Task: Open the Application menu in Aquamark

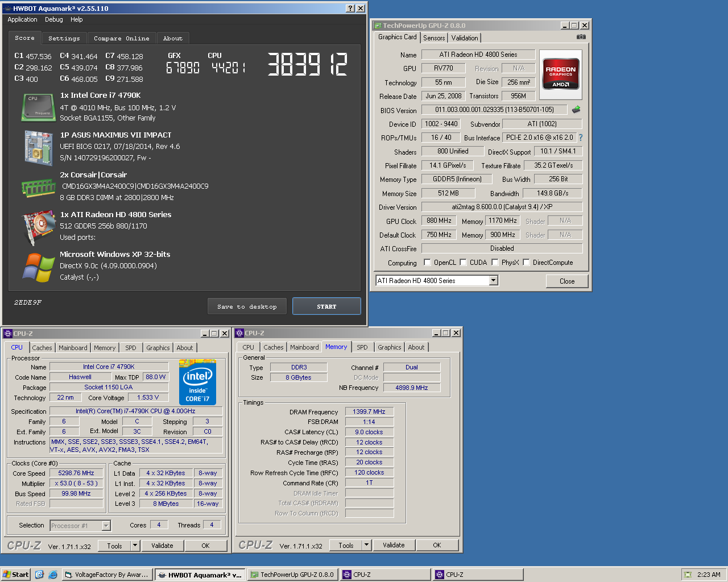Action: click(22, 19)
